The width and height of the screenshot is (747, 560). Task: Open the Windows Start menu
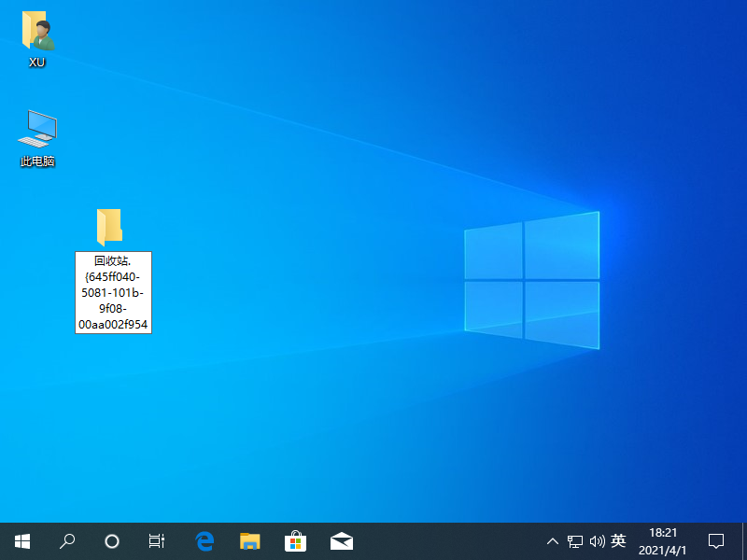click(22, 540)
